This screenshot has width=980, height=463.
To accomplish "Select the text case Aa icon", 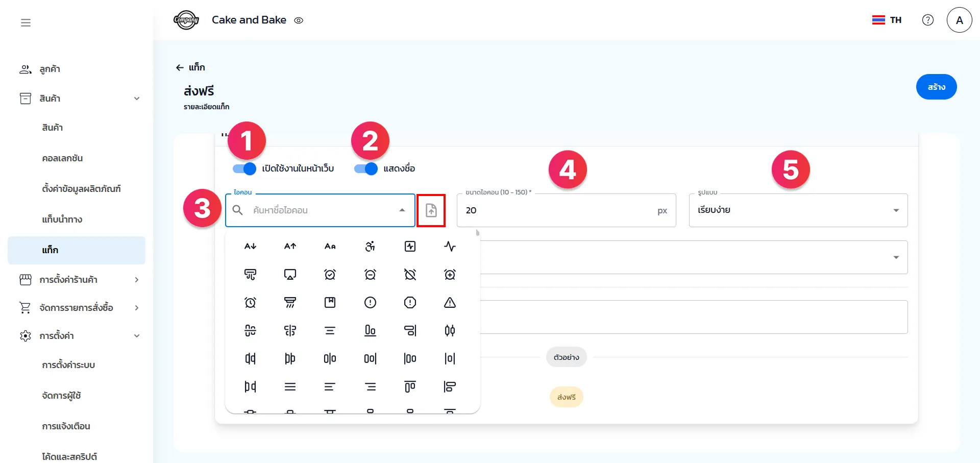I will tap(330, 247).
